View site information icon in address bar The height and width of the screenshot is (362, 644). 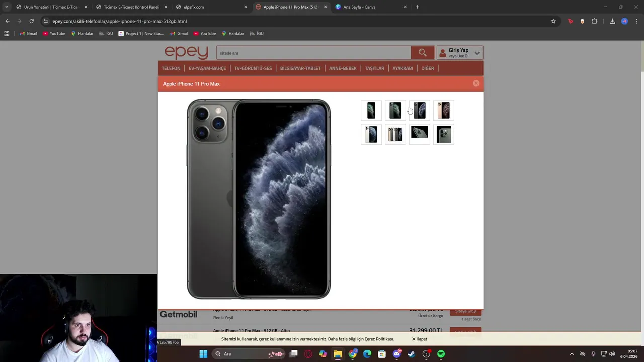[46, 21]
